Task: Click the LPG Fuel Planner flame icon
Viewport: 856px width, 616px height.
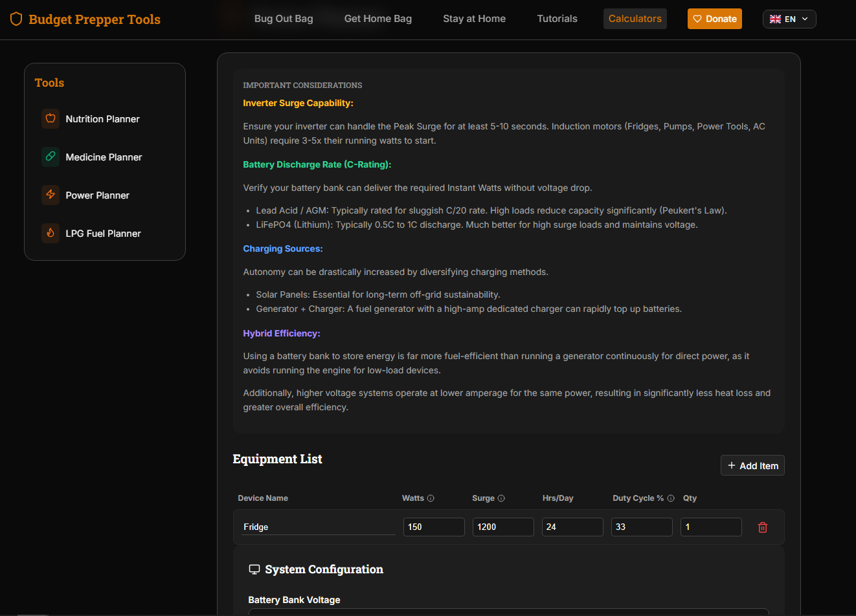Action: 51,233
